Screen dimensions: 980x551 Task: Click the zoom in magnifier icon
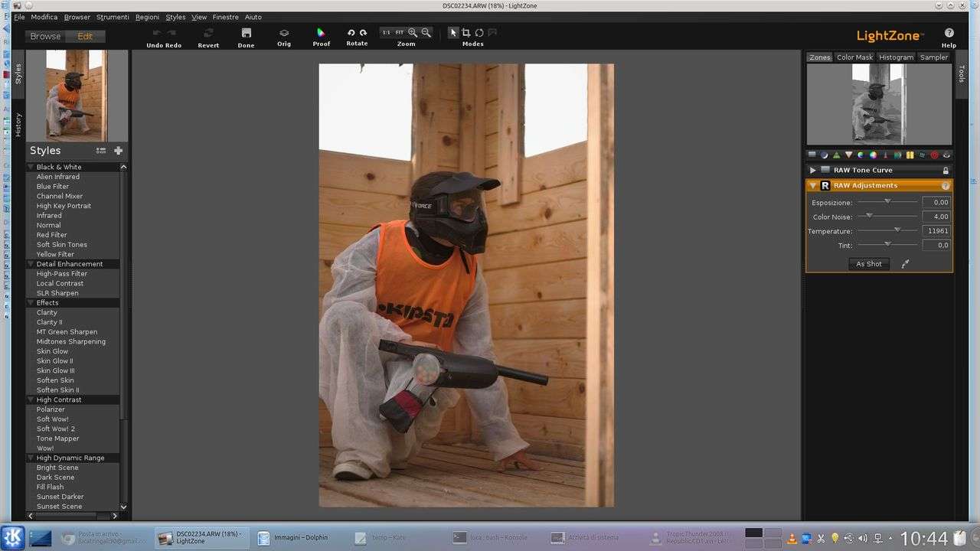click(413, 33)
